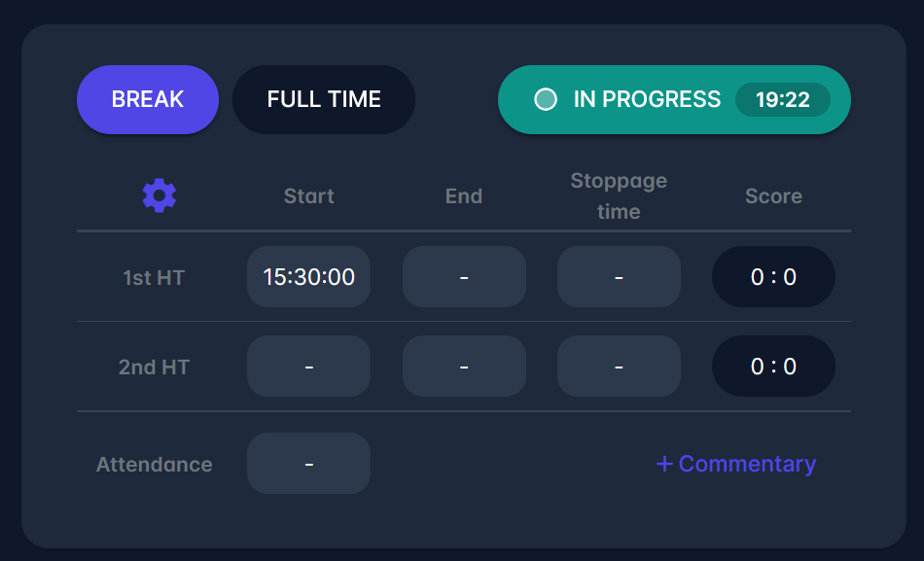Click the plus icon beside Commentary

tap(664, 465)
